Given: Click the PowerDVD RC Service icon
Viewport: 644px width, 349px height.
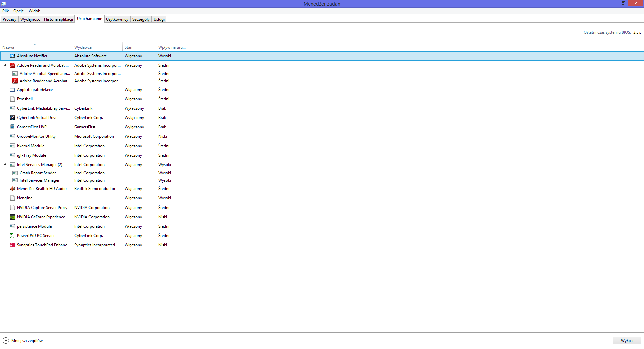Looking at the screenshot, I should 12,236.
